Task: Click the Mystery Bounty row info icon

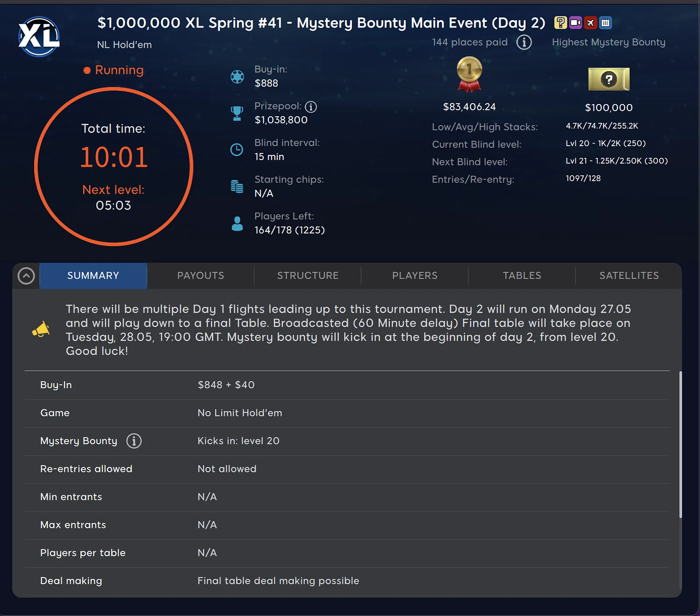Action: point(134,441)
